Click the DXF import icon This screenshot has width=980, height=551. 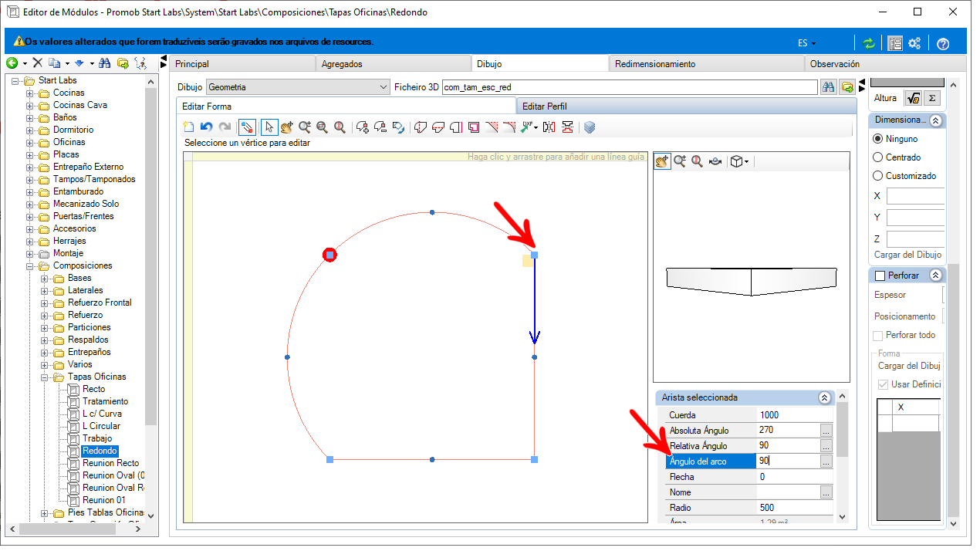[529, 127]
